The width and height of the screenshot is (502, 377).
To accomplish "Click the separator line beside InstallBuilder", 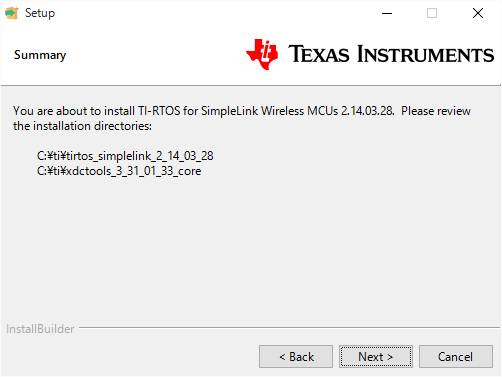I will tap(289, 328).
